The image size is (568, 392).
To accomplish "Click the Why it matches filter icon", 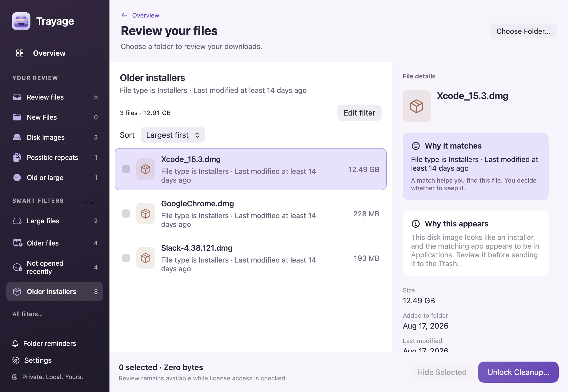I will 416,146.
